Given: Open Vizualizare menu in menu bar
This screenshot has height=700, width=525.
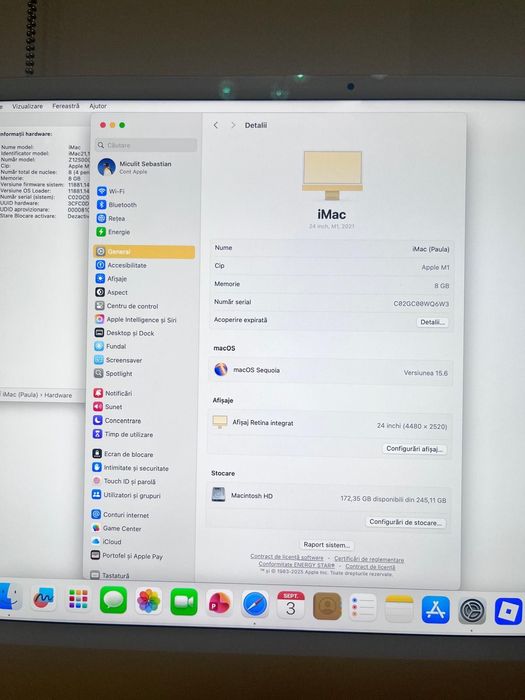Looking at the screenshot, I should pyautogui.click(x=27, y=106).
